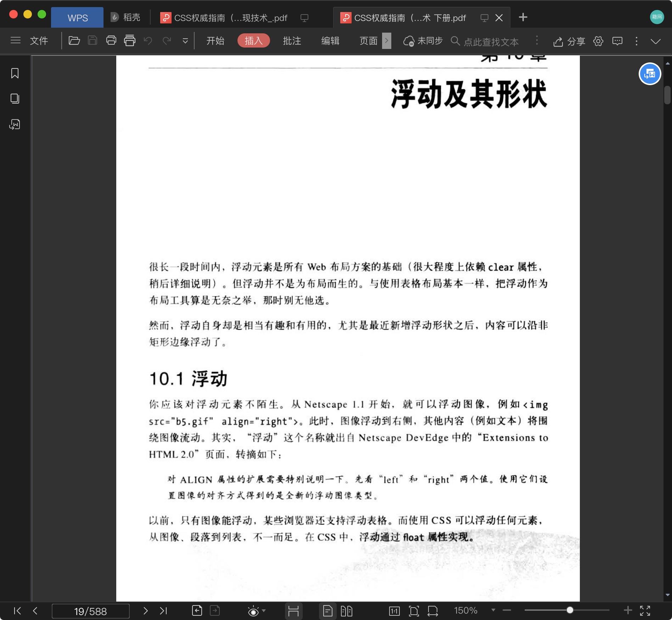
Task: Close the CSS权威指南 下册.pdf tab
Action: click(499, 17)
